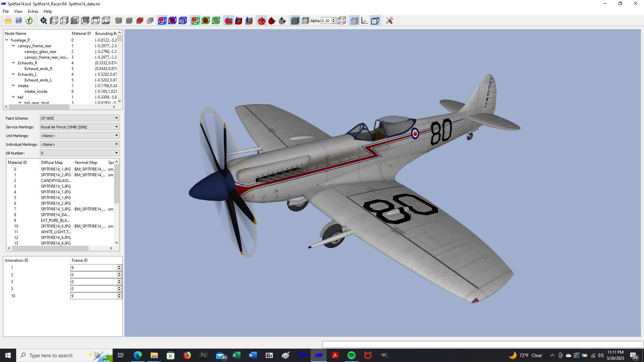
Task: Click the Normal Map column header
Action: pyautogui.click(x=90, y=163)
